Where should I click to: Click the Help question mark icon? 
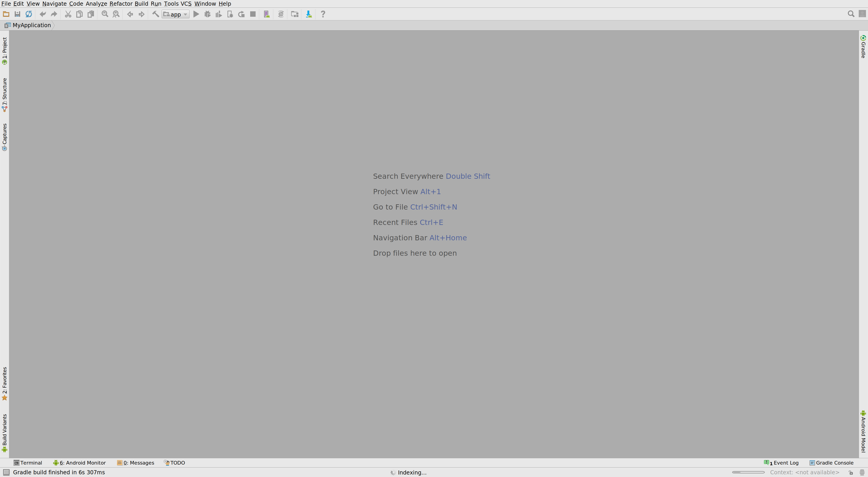(323, 14)
